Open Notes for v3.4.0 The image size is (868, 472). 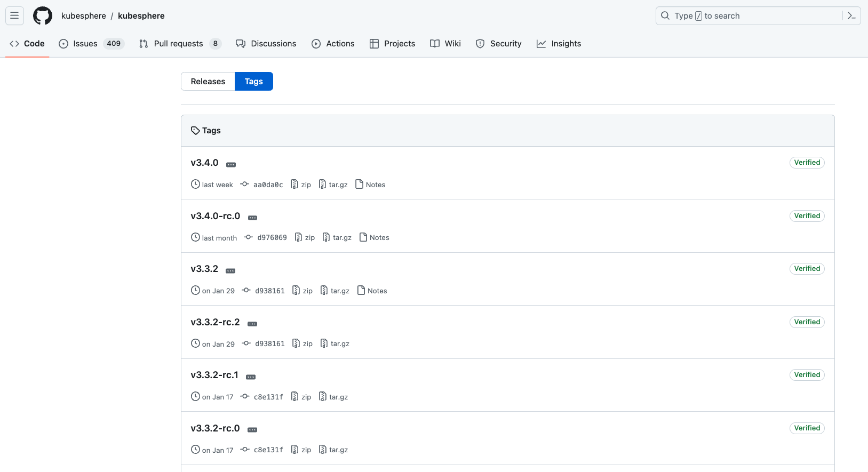click(370, 185)
